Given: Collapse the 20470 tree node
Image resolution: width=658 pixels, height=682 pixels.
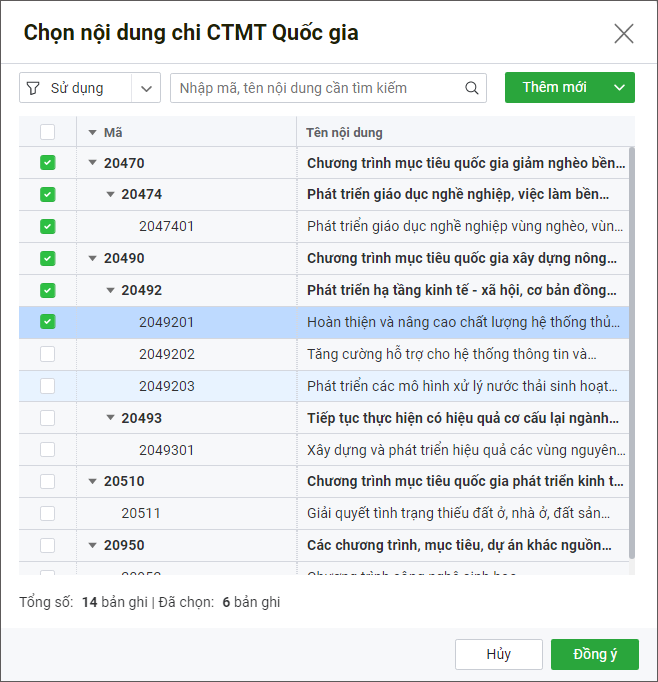Looking at the screenshot, I should pyautogui.click(x=93, y=163).
